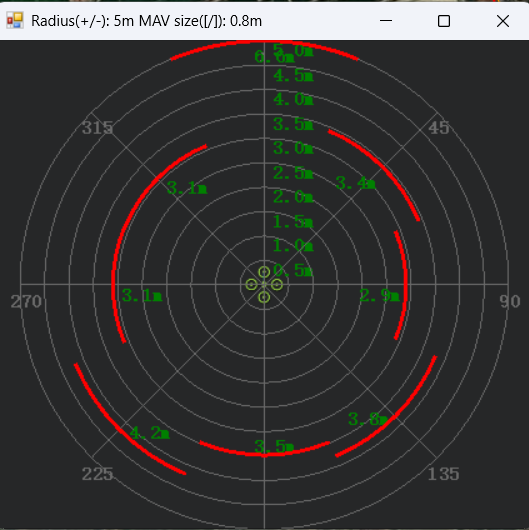Click the "3.1m" reading beside the 270 axis
529x530 pixels.
(142, 295)
